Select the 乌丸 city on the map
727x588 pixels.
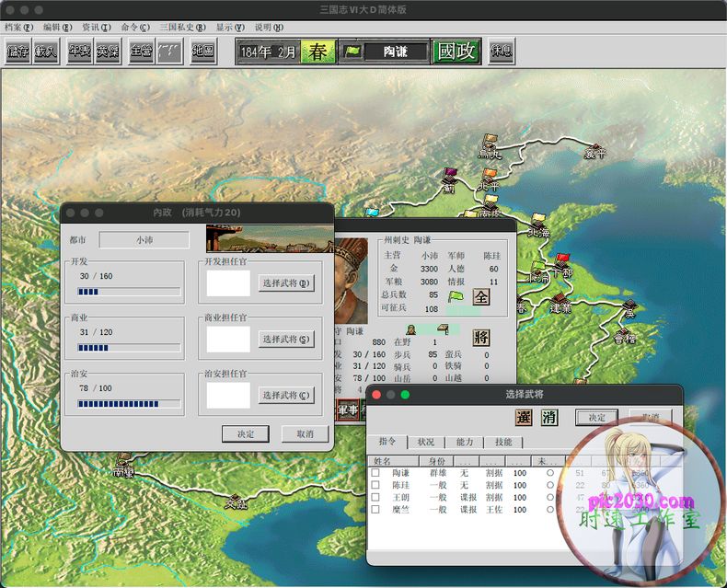tap(490, 147)
